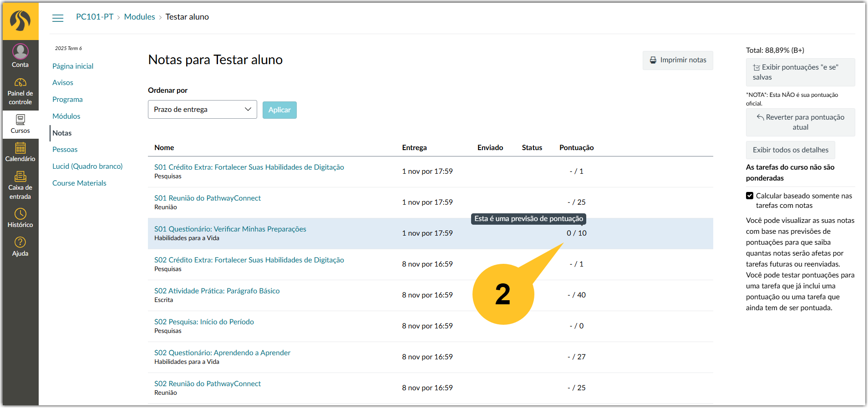
Task: Open S02 Atividade Prática: Parágrafo Básico link
Action: pos(217,291)
